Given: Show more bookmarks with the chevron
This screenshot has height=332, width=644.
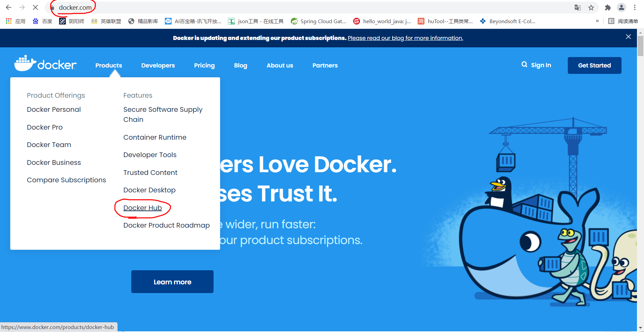Looking at the screenshot, I should pyautogui.click(x=597, y=21).
